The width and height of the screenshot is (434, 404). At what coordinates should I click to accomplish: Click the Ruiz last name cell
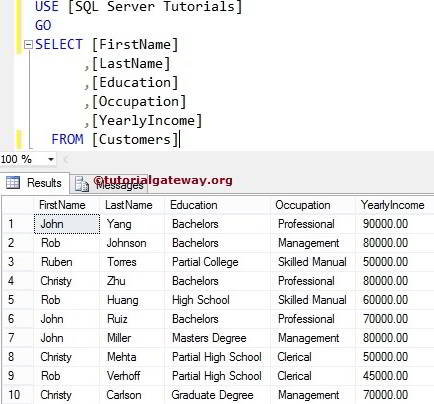pyautogui.click(x=132, y=319)
